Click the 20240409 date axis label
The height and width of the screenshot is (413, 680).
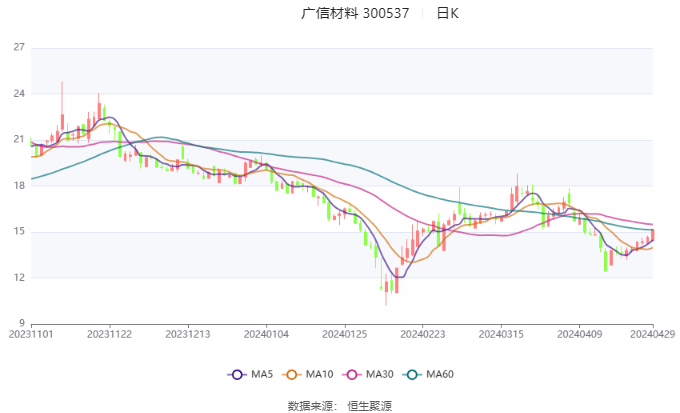tap(580, 334)
